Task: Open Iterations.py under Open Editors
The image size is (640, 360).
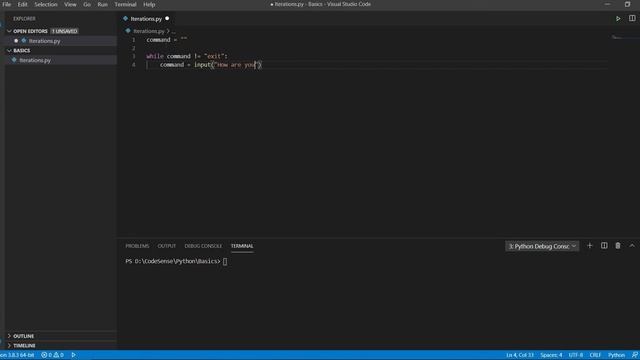Action: [x=44, y=41]
